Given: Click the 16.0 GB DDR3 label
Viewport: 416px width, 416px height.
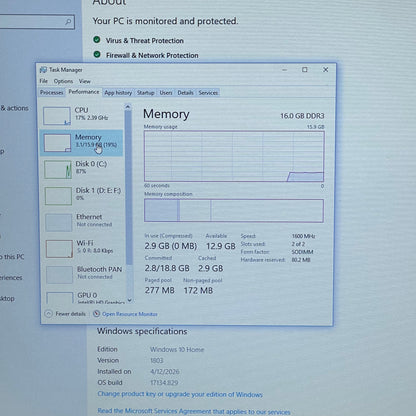Looking at the screenshot, I should 302,116.
